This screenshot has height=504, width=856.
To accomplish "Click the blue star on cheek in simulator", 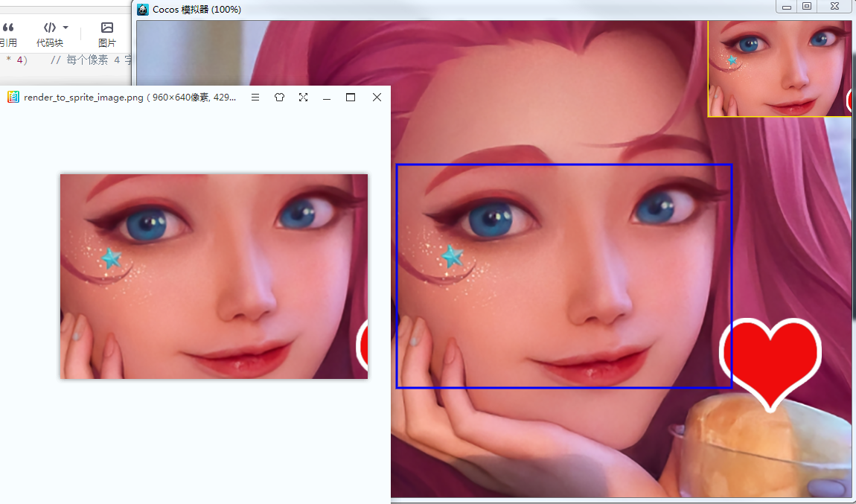I will coord(452,256).
